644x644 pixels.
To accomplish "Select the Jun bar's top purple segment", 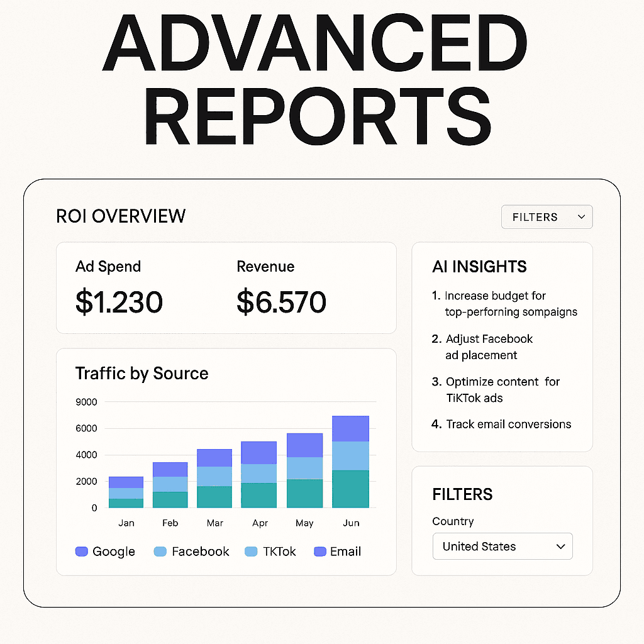I will pyautogui.click(x=350, y=428).
